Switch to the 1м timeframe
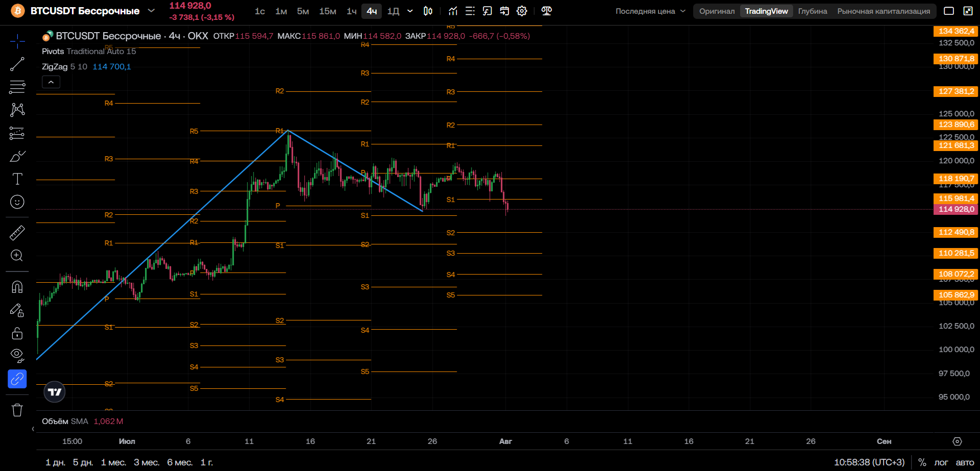This screenshot has width=980, height=471. pos(281,11)
